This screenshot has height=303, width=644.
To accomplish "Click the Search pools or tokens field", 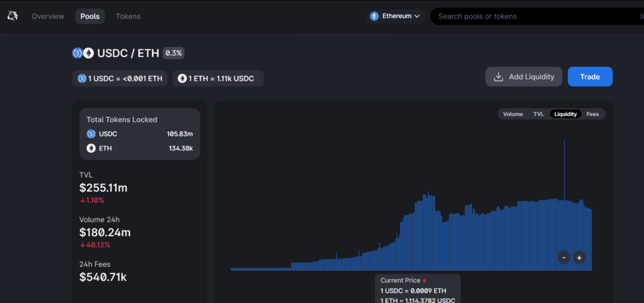I will click(537, 16).
